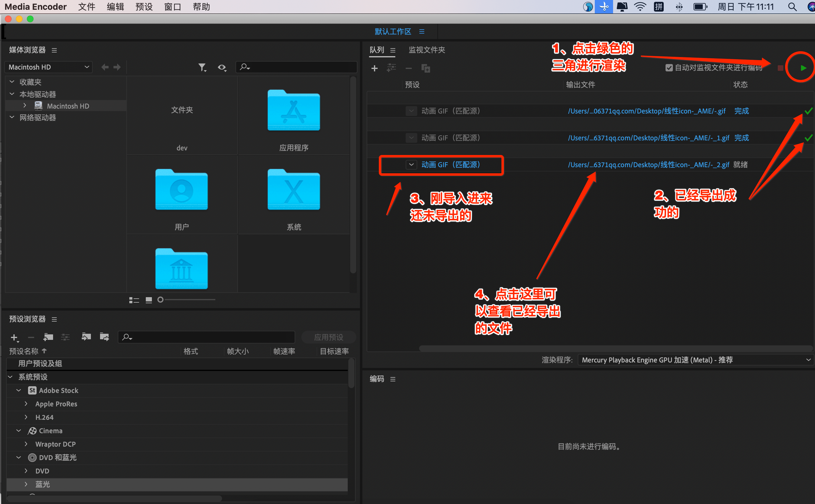Open the preset dropdown for the -.gif row

pos(411,111)
